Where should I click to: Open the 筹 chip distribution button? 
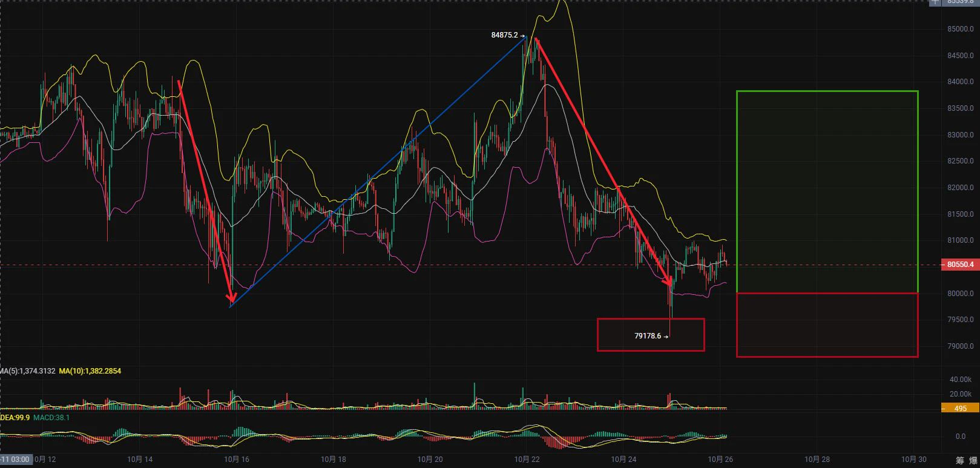click(x=960, y=460)
